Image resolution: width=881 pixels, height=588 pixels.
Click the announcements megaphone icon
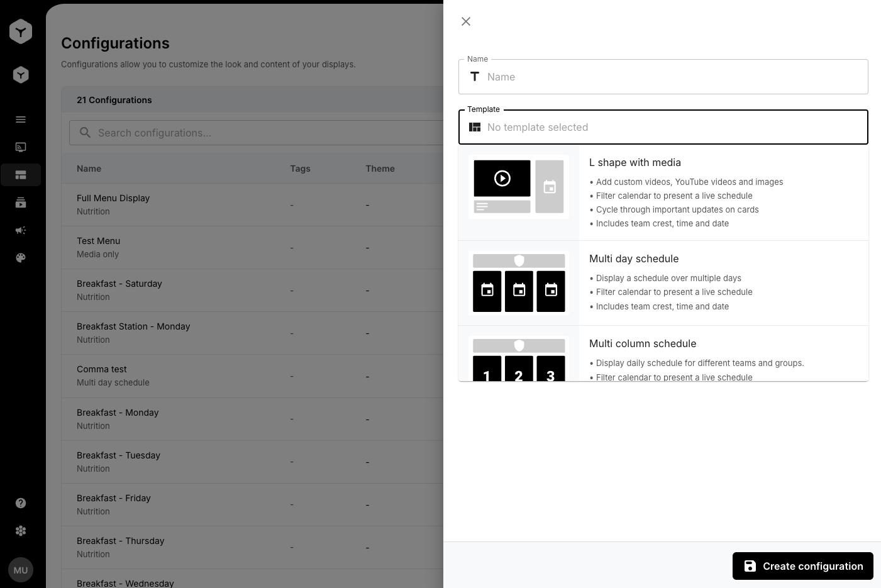click(x=21, y=230)
